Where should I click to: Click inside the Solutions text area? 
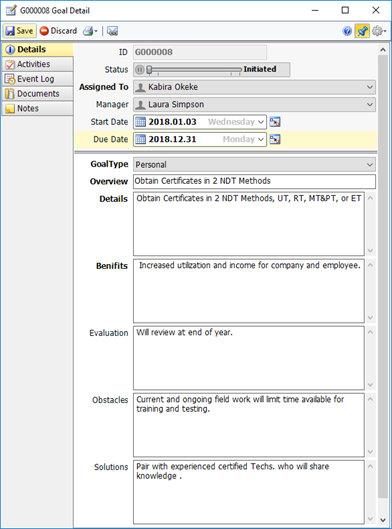(x=249, y=492)
